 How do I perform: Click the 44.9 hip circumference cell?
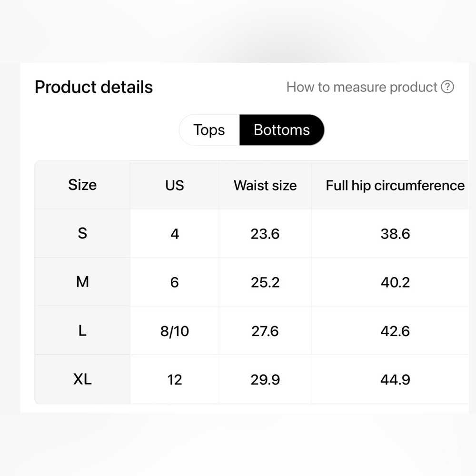coord(395,379)
